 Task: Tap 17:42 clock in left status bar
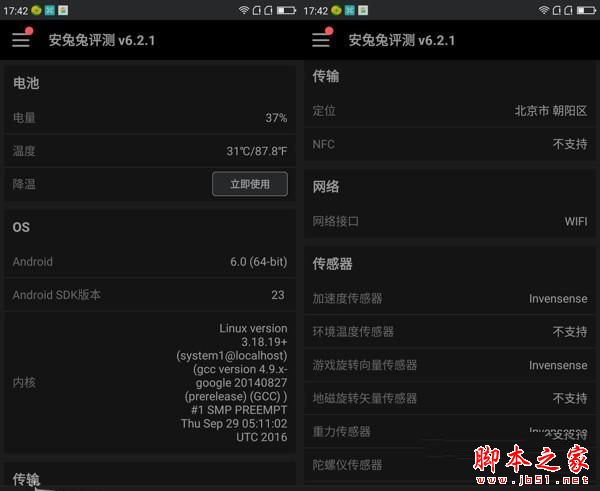pos(16,11)
